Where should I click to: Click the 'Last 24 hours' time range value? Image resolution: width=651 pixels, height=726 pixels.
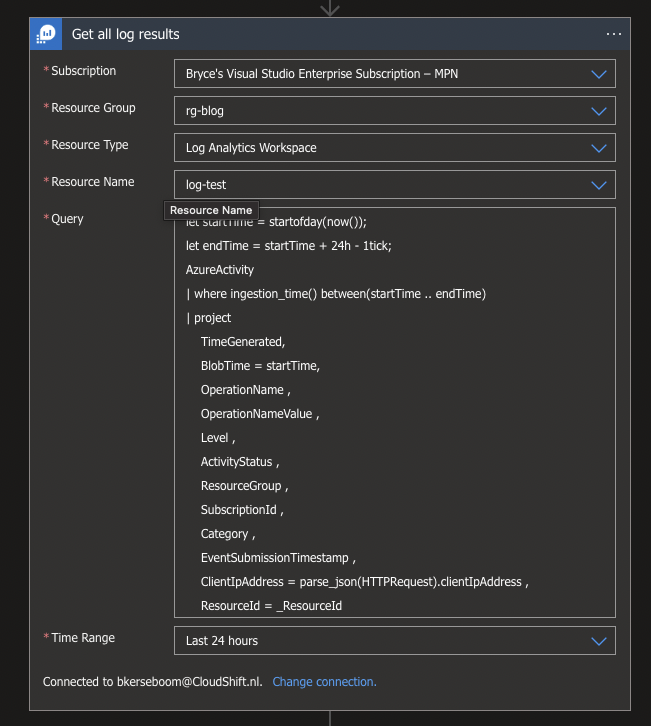coord(222,641)
